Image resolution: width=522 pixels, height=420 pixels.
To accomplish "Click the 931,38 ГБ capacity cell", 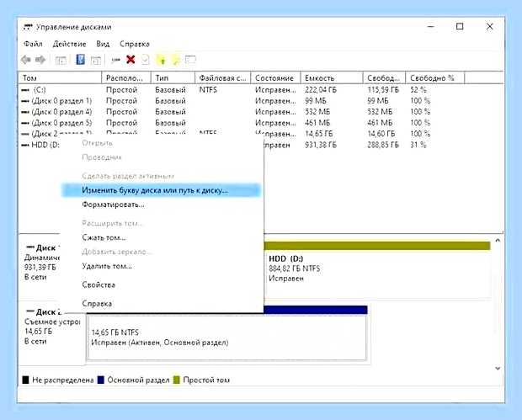I will (321, 145).
